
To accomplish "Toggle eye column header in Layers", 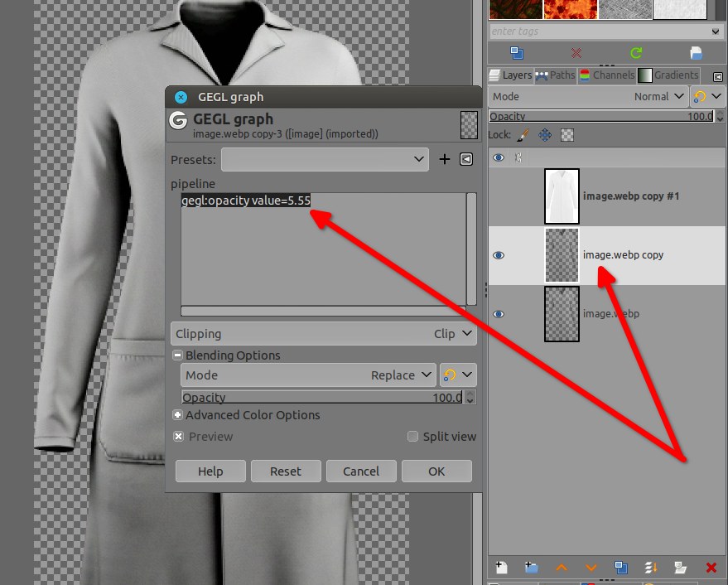I will pos(499,157).
